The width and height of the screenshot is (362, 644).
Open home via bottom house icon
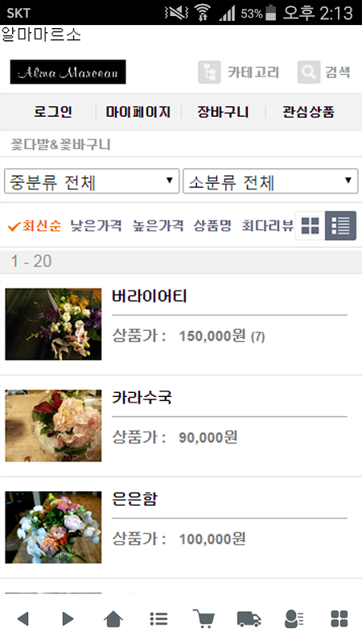pos(113,618)
